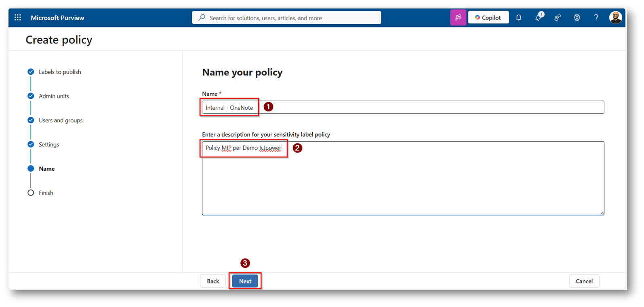Click the Copilot button

[x=488, y=18]
